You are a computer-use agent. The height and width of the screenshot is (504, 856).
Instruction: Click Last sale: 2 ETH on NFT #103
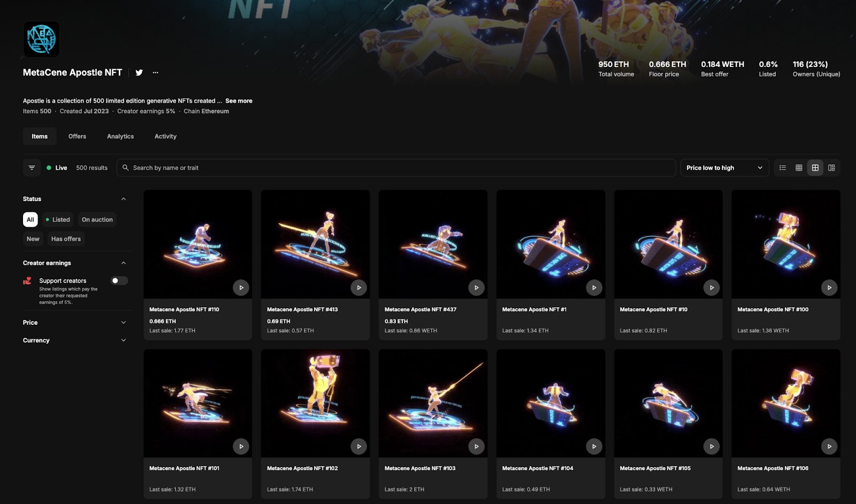pyautogui.click(x=404, y=490)
